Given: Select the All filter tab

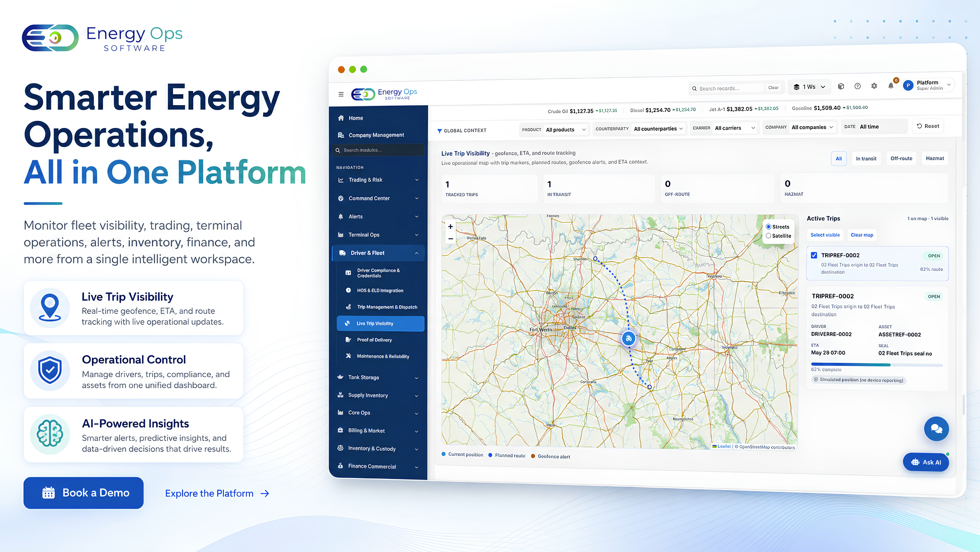Looking at the screenshot, I should coord(838,159).
